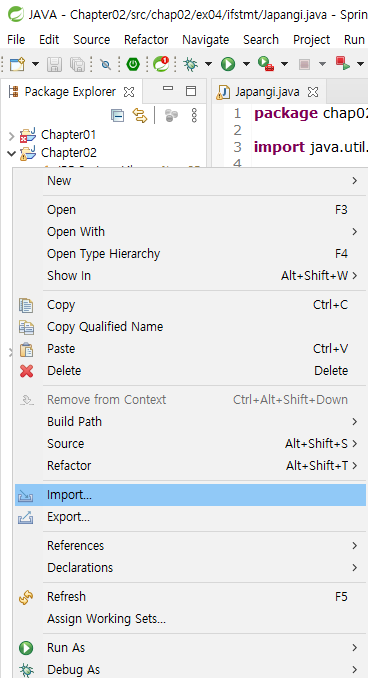Open the New wizard dropdown arrow
The width and height of the screenshot is (368, 678).
[35, 64]
